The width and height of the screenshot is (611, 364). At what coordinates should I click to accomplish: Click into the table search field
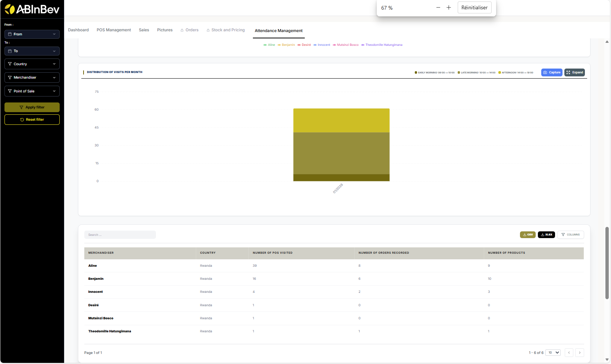click(120, 235)
